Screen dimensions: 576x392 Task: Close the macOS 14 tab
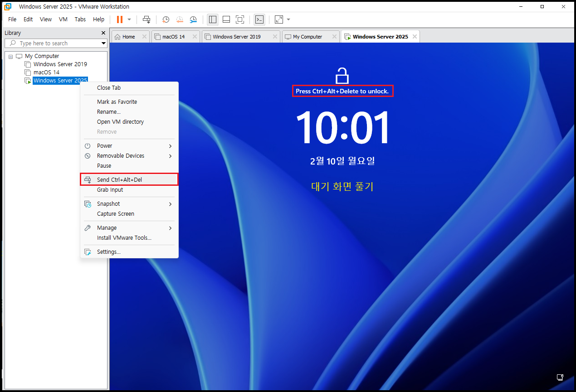[x=195, y=37]
